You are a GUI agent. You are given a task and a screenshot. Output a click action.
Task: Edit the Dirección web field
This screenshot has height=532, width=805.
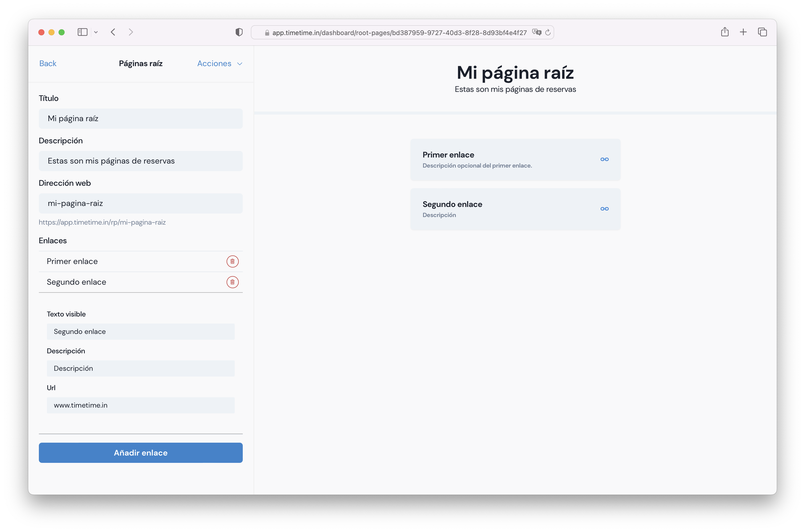[x=141, y=203]
